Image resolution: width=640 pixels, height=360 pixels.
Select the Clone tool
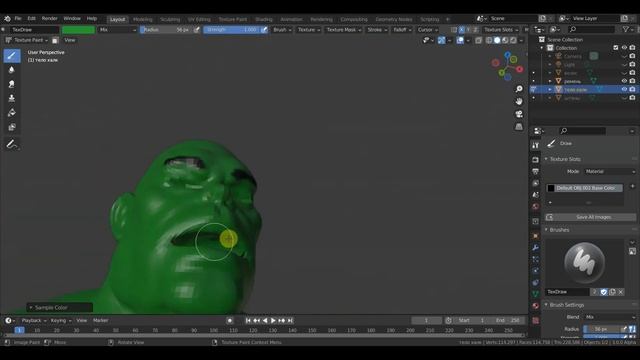pos(12,98)
